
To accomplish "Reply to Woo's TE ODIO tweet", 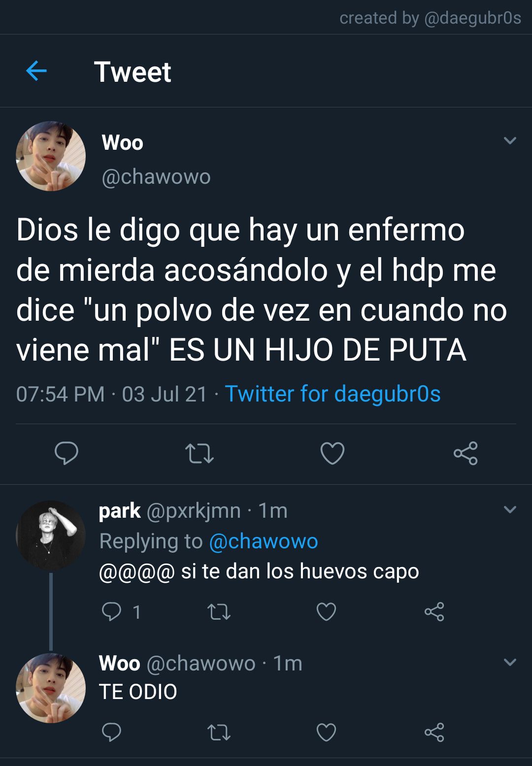I will pos(111,733).
